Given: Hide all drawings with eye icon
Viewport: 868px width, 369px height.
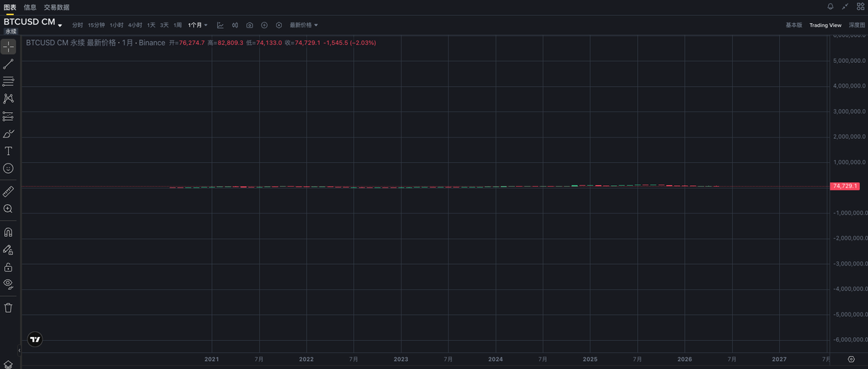Looking at the screenshot, I should click(x=8, y=284).
